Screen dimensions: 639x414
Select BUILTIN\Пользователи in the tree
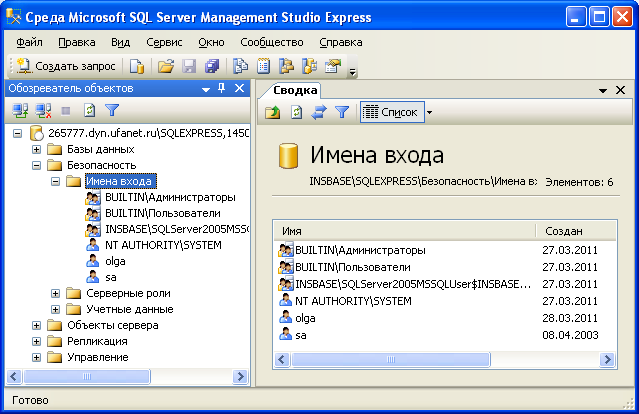[x=163, y=213]
